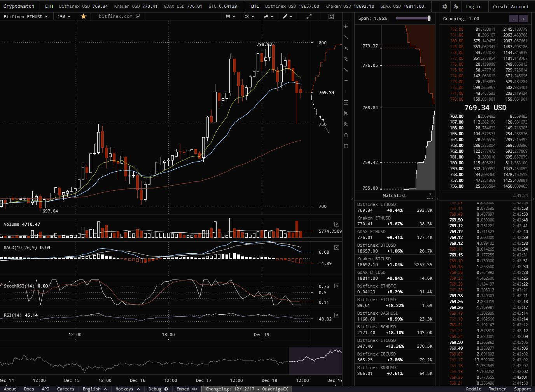Screen dimensions: 535x392
Task: Open the overlays crossing-lines dropdown
Action: (250, 16)
